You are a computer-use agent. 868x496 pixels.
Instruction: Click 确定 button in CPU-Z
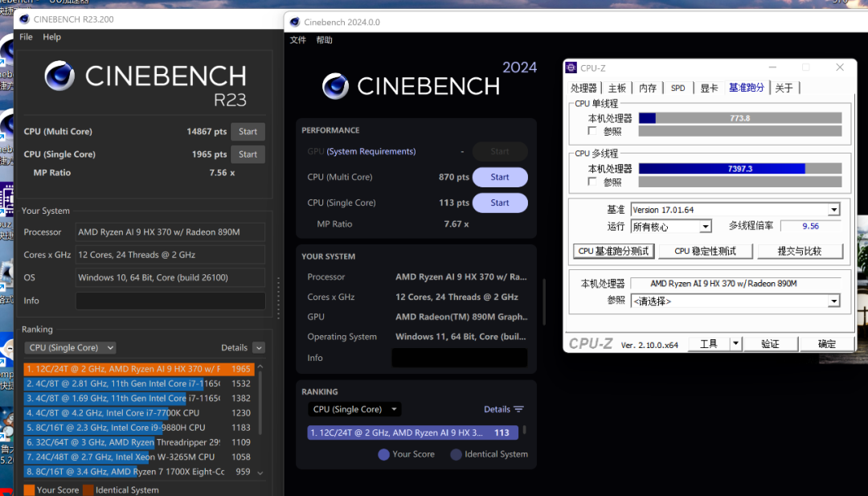point(827,344)
